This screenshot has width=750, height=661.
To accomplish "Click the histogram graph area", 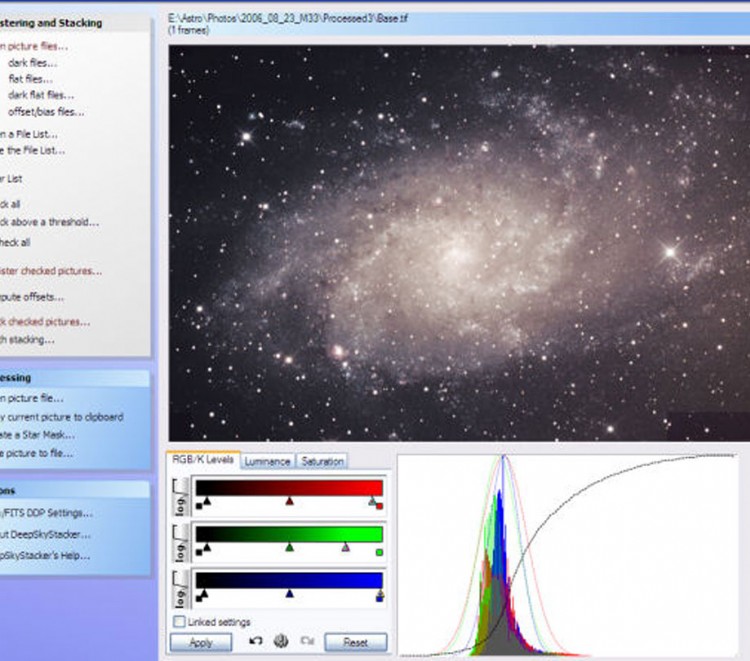I will [x=568, y=555].
